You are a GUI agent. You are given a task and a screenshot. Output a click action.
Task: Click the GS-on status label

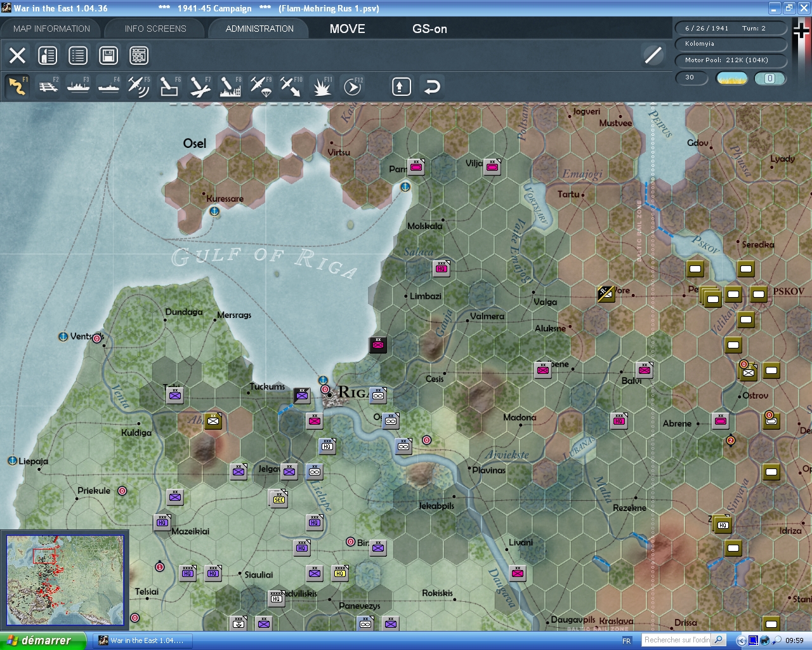[x=429, y=29]
